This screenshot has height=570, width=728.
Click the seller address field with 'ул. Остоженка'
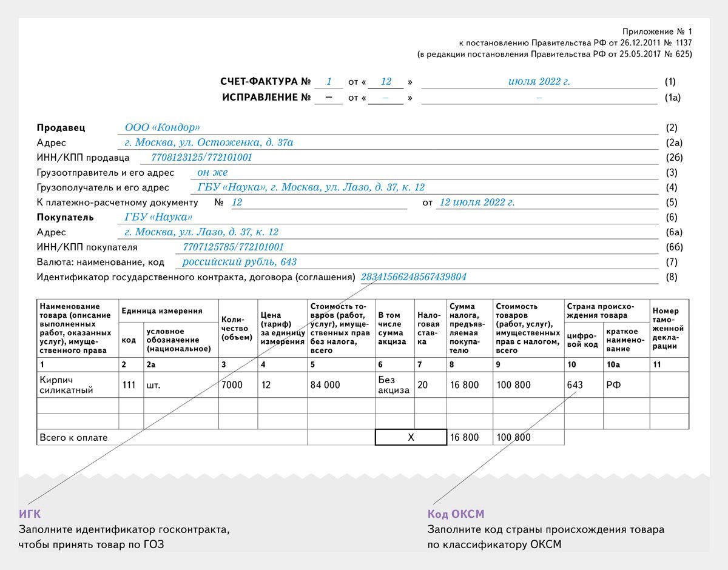[209, 143]
